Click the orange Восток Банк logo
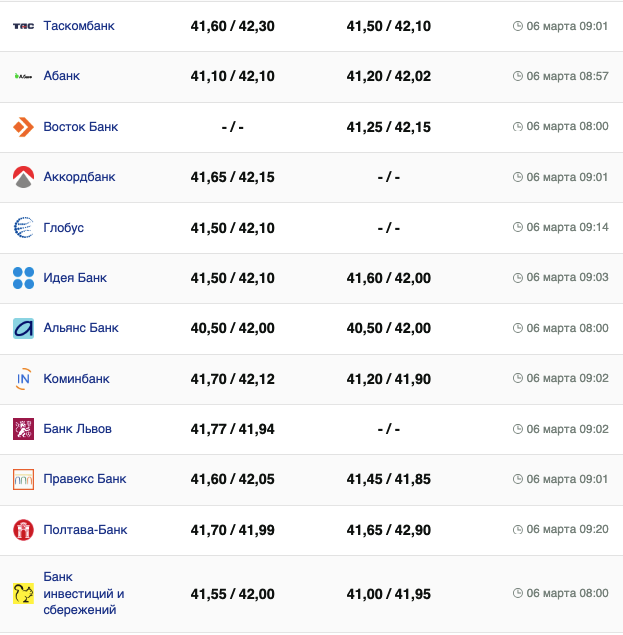 point(23,127)
